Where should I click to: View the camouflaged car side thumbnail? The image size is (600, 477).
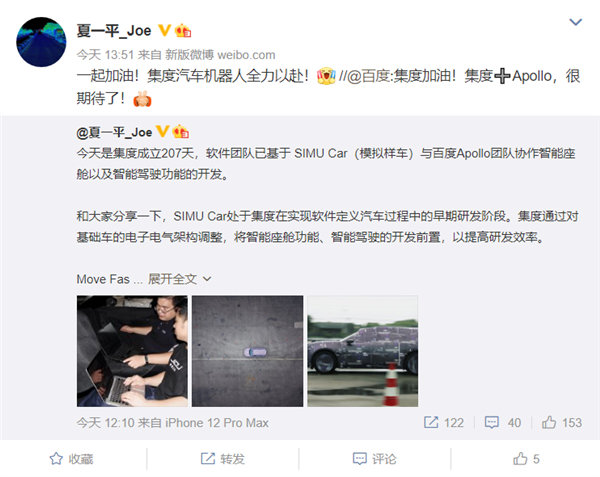coord(363,351)
